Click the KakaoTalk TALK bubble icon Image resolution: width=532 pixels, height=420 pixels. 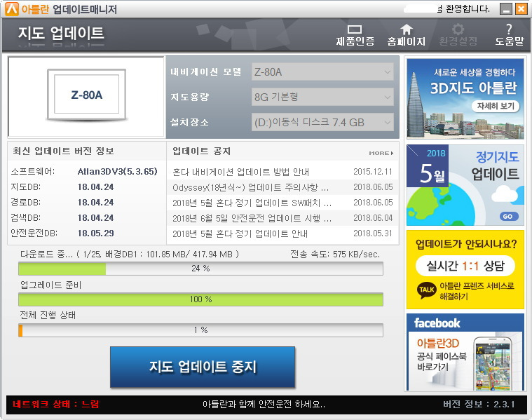coord(426,290)
